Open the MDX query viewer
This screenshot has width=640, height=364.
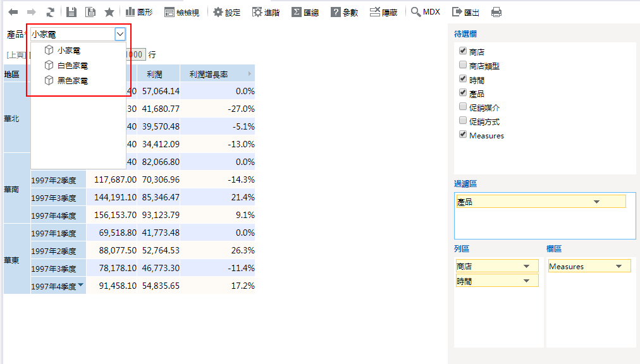tap(425, 12)
